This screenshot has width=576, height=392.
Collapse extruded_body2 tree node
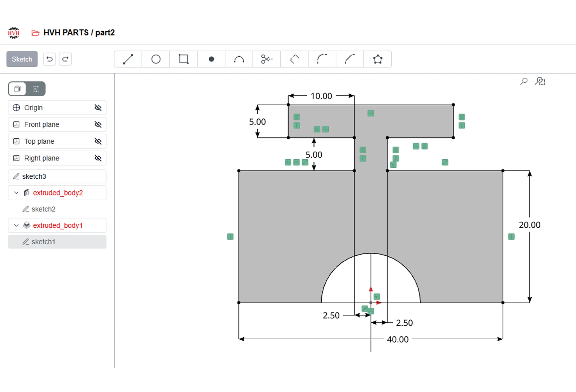point(16,193)
